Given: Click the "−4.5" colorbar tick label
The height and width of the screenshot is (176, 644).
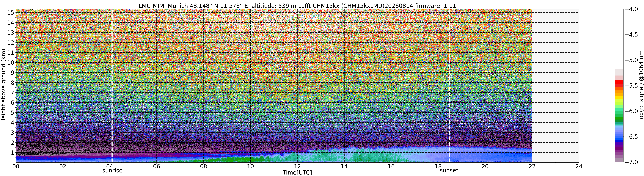Looking at the screenshot, I should coord(632,34).
